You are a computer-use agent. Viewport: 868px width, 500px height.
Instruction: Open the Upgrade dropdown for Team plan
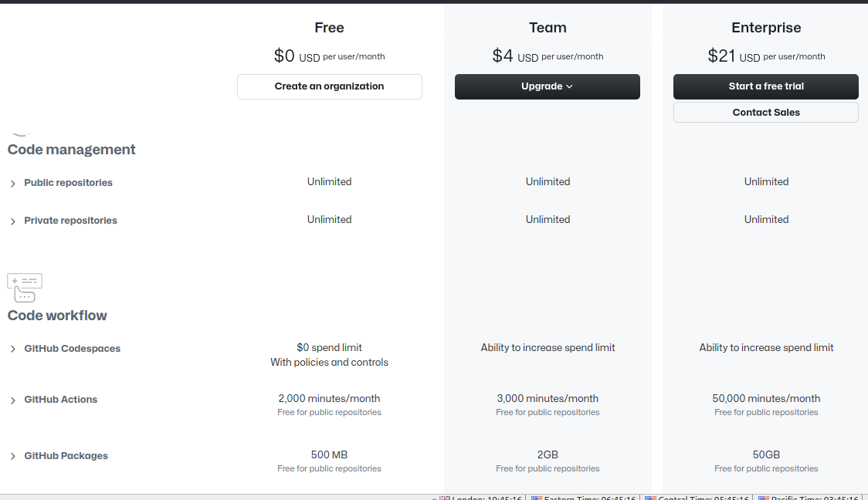pos(547,87)
